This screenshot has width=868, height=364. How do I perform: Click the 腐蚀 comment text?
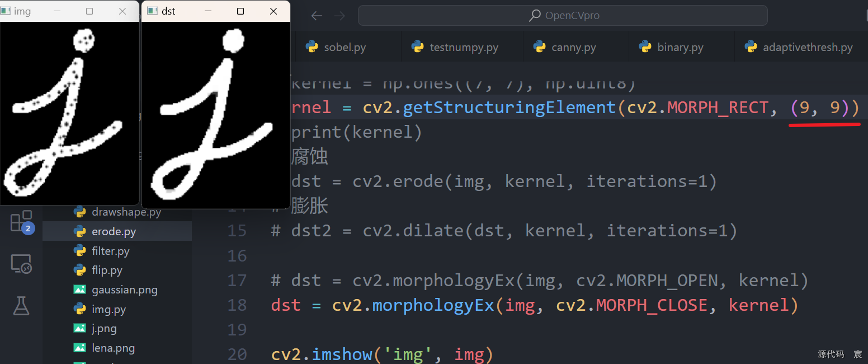coord(309,157)
